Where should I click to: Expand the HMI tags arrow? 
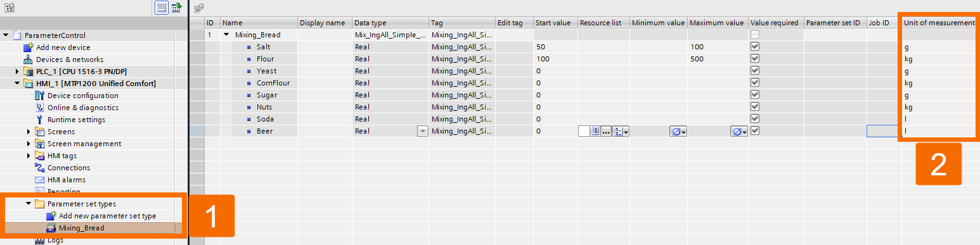pyautogui.click(x=29, y=156)
